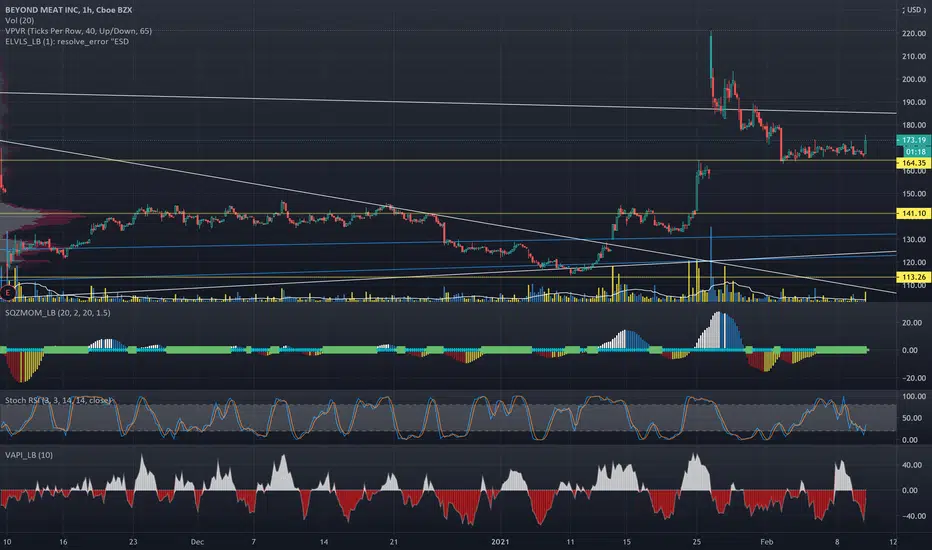Click the 200.00 price axis label
This screenshot has width=932, height=550.
click(x=914, y=79)
